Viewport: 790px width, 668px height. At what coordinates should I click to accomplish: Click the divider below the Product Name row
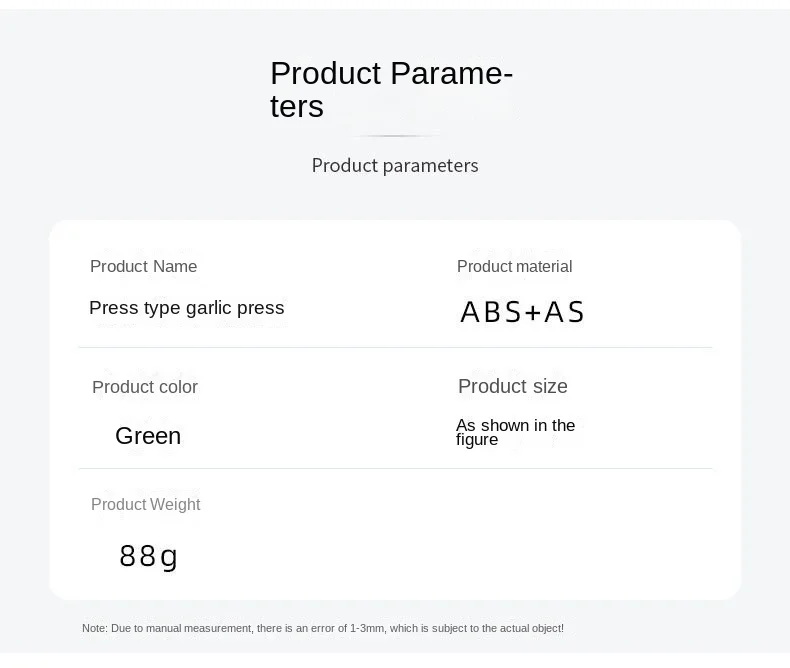coord(395,348)
